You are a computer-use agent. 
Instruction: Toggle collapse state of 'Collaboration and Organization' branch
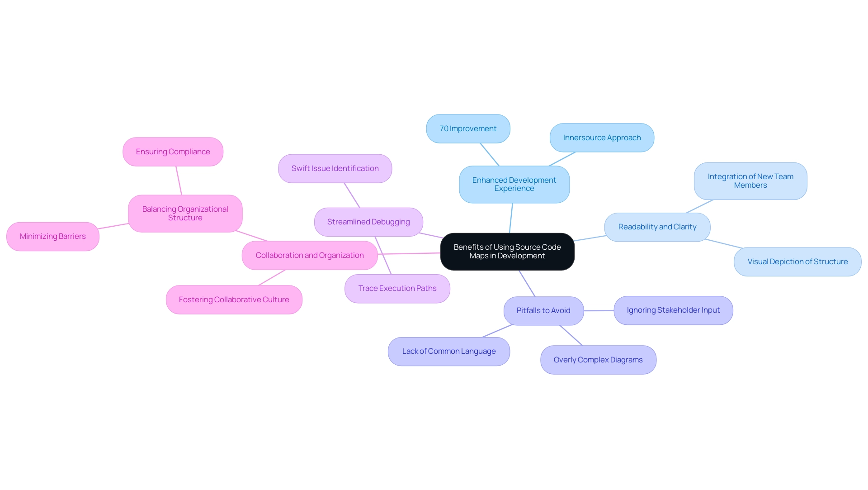tap(309, 255)
